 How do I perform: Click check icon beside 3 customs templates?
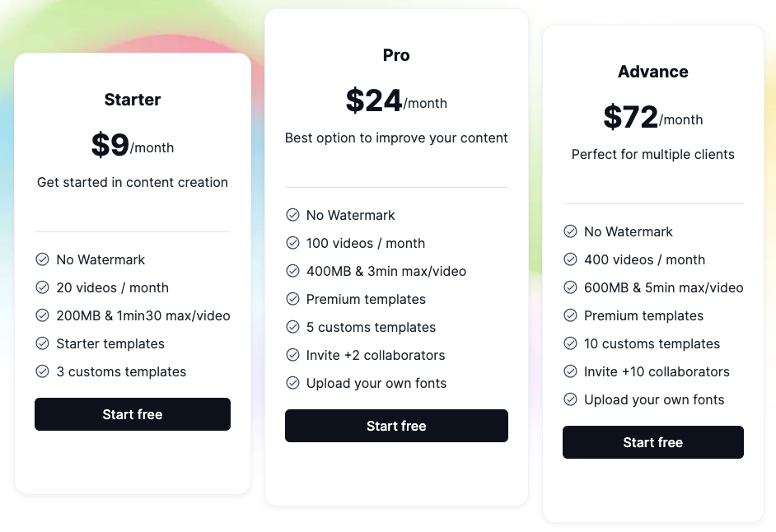[x=42, y=371]
